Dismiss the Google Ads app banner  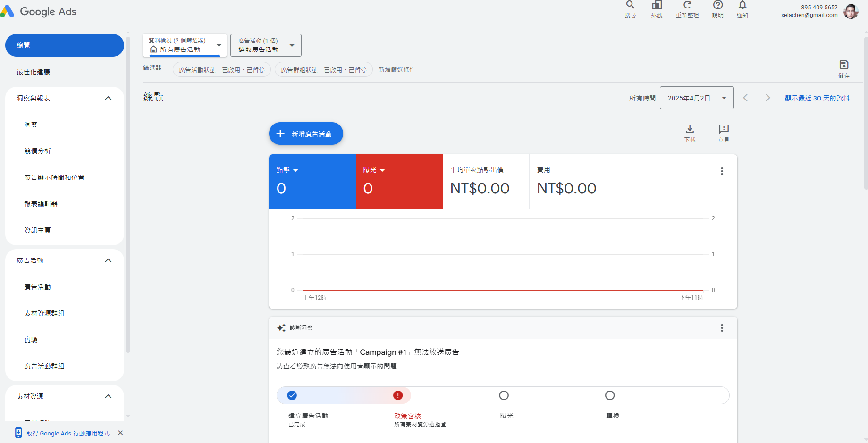coord(120,433)
